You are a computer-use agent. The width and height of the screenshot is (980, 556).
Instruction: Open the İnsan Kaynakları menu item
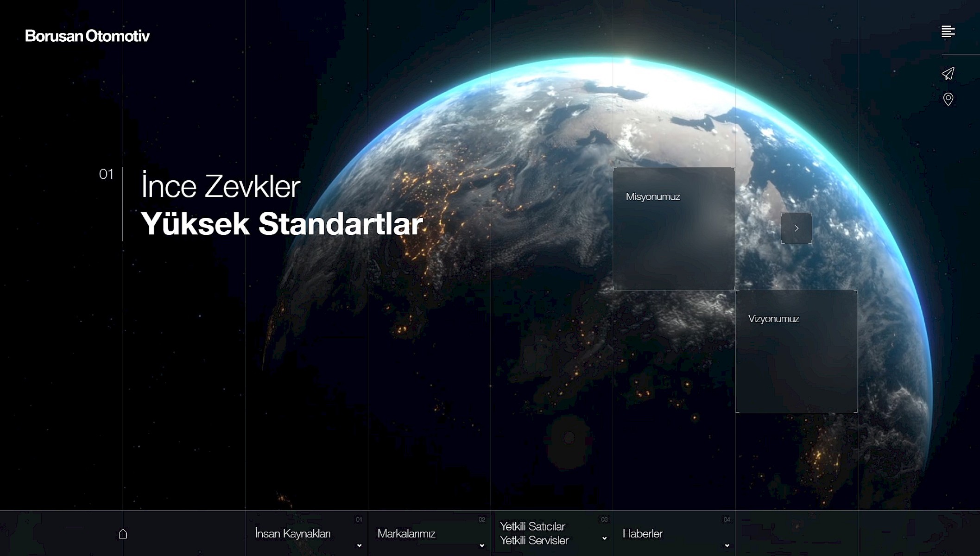click(x=293, y=534)
